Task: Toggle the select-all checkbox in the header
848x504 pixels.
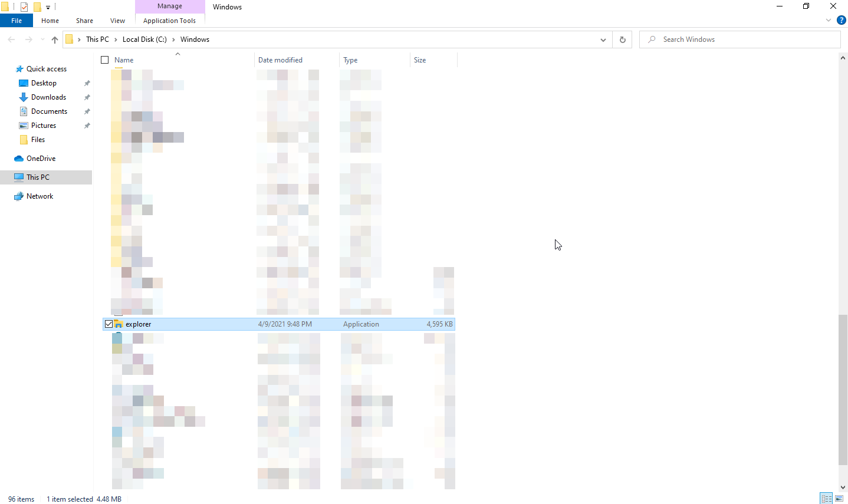Action: [x=105, y=60]
